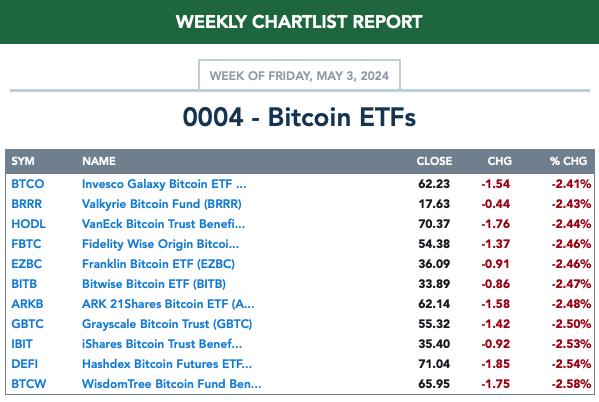Image resolution: width=599 pixels, height=402 pixels.
Task: Open the GBTC ticker link
Action: point(27,324)
